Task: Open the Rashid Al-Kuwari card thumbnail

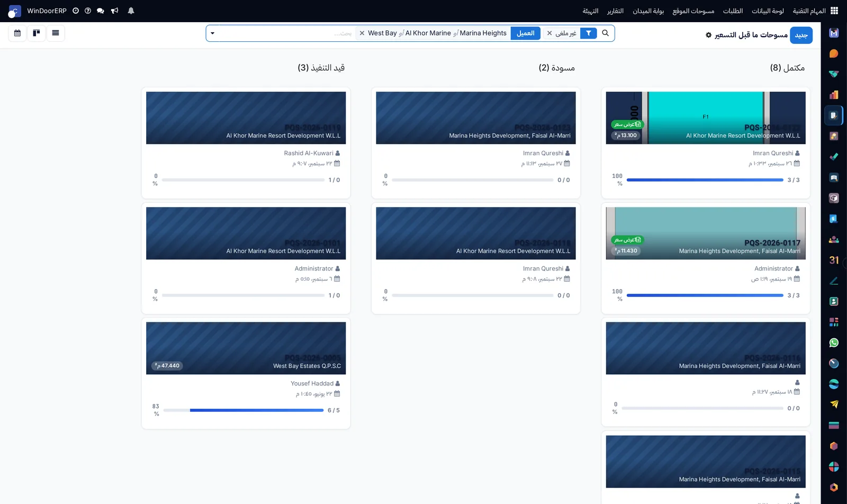Action: 246,118
